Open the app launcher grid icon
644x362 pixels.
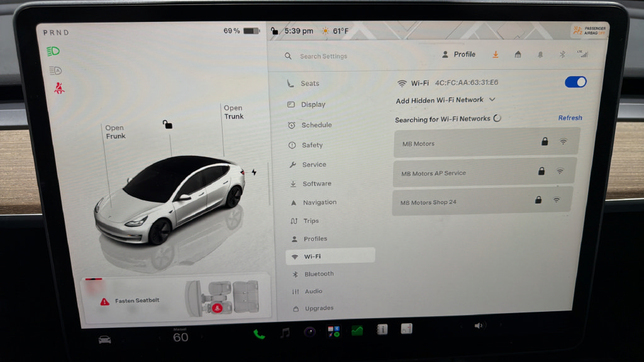point(333,331)
